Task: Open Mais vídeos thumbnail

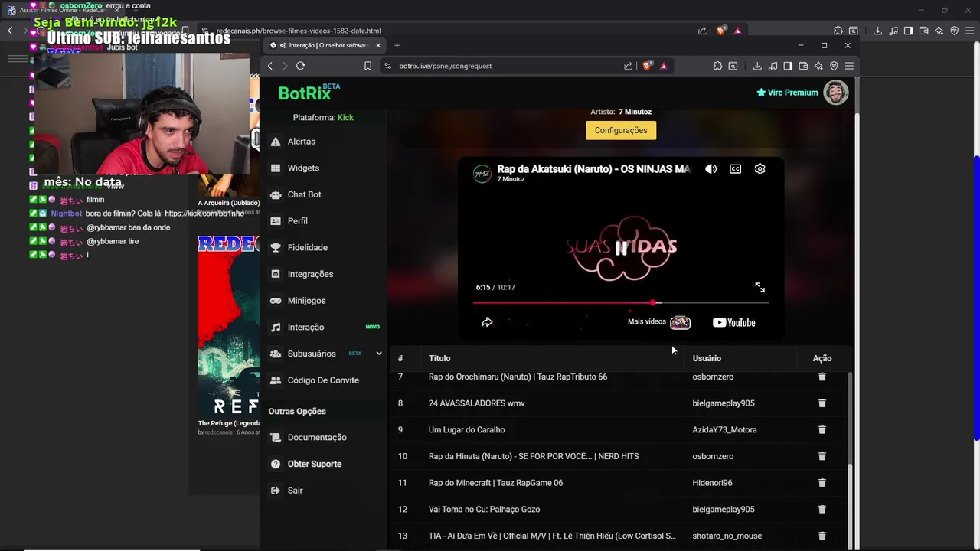Action: [x=680, y=322]
